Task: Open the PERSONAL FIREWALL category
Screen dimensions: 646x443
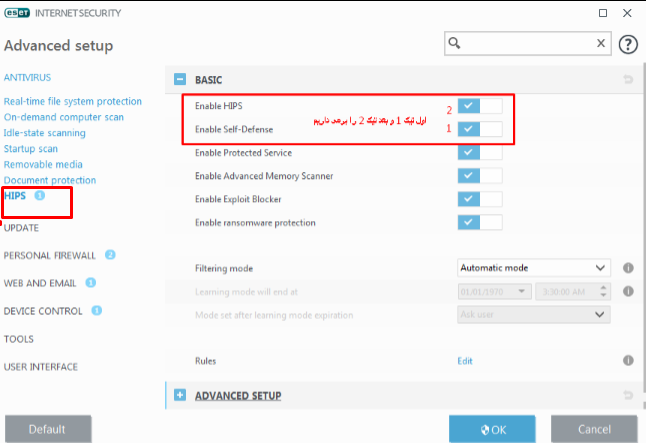Action: click(50, 255)
